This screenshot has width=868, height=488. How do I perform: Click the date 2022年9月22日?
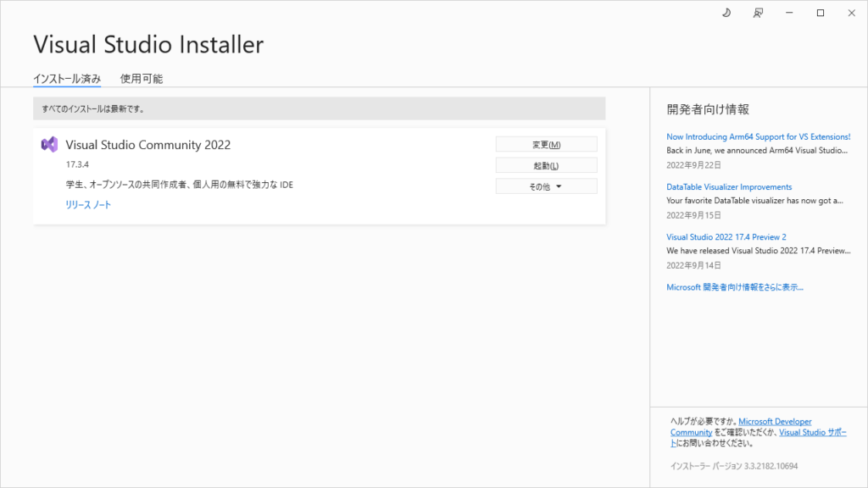693,165
